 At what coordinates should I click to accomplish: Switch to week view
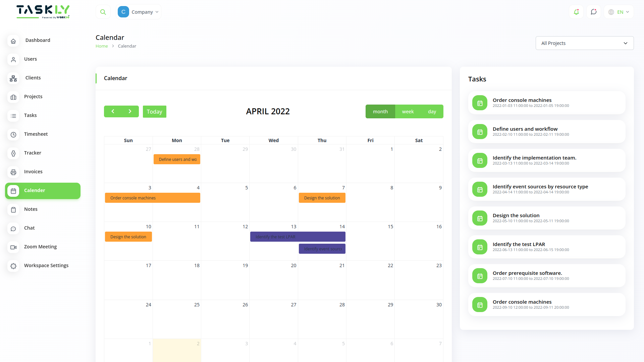(408, 111)
